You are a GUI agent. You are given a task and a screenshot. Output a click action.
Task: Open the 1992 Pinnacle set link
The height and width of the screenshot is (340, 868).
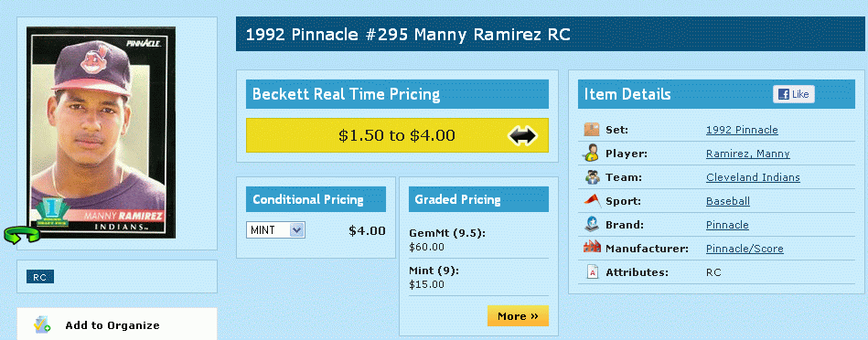[x=742, y=130]
